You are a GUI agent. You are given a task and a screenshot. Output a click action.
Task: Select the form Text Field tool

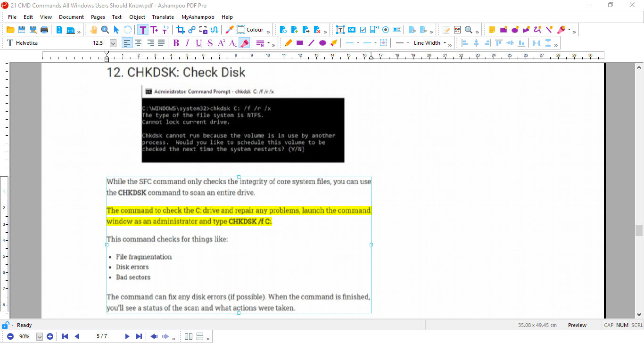click(340, 30)
